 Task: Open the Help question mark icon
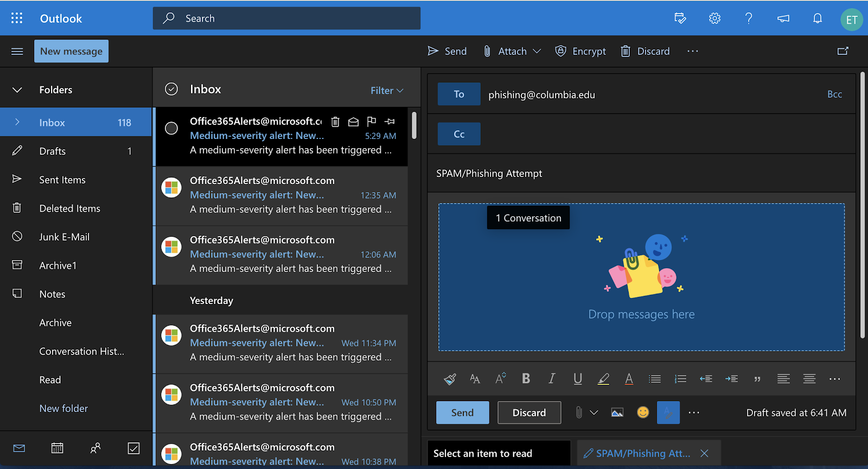[749, 18]
